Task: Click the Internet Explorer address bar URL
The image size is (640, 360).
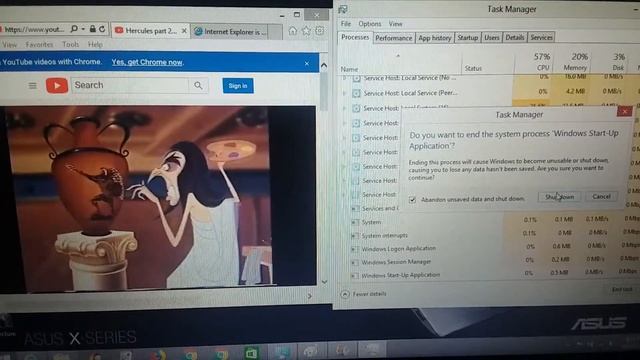Action: [x=34, y=29]
